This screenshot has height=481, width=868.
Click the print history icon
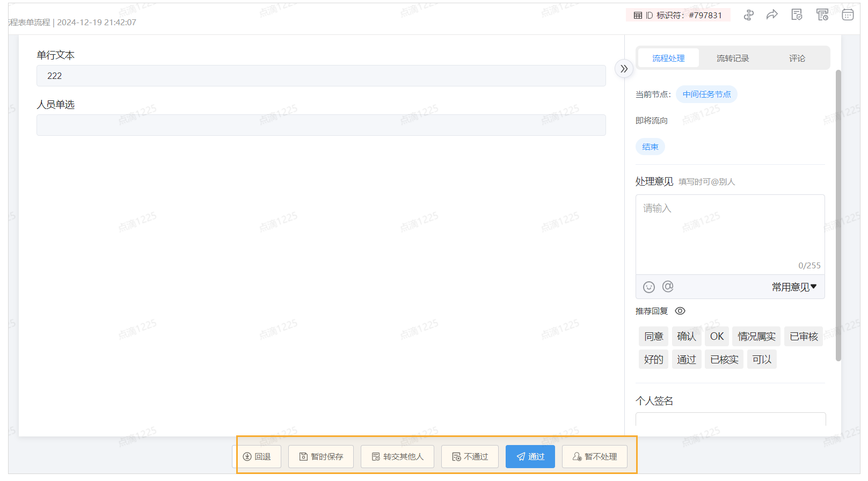822,15
